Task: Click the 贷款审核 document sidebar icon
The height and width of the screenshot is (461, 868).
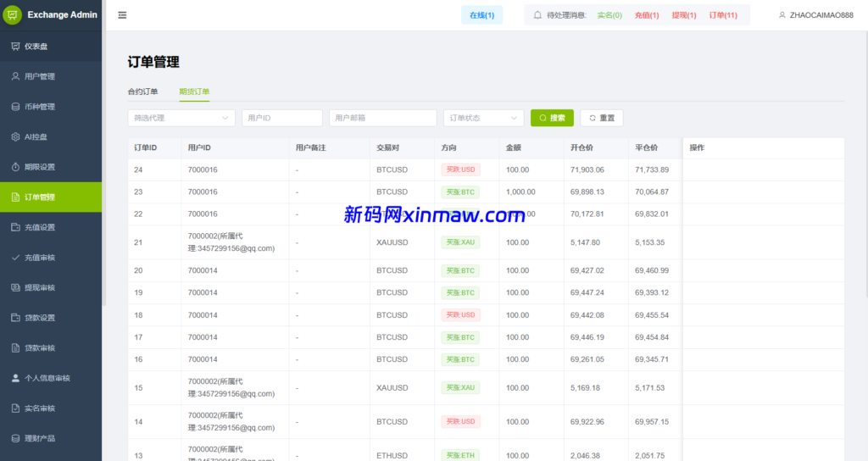Action: tap(15, 348)
